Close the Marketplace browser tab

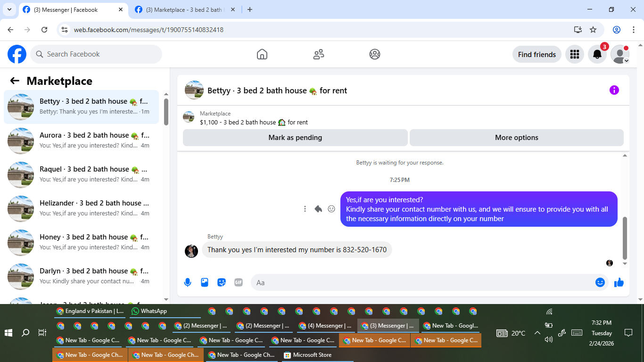233,9
